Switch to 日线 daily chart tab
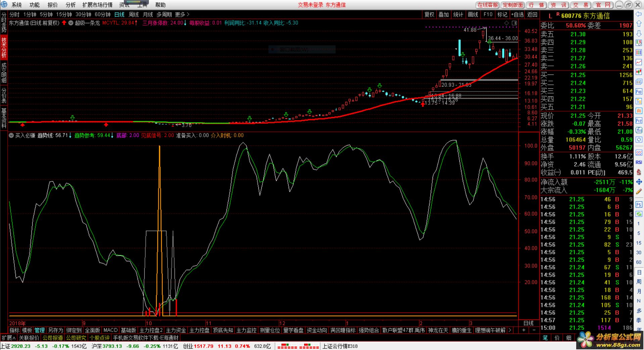Screen dimensions: 644x350 (x=119, y=14)
